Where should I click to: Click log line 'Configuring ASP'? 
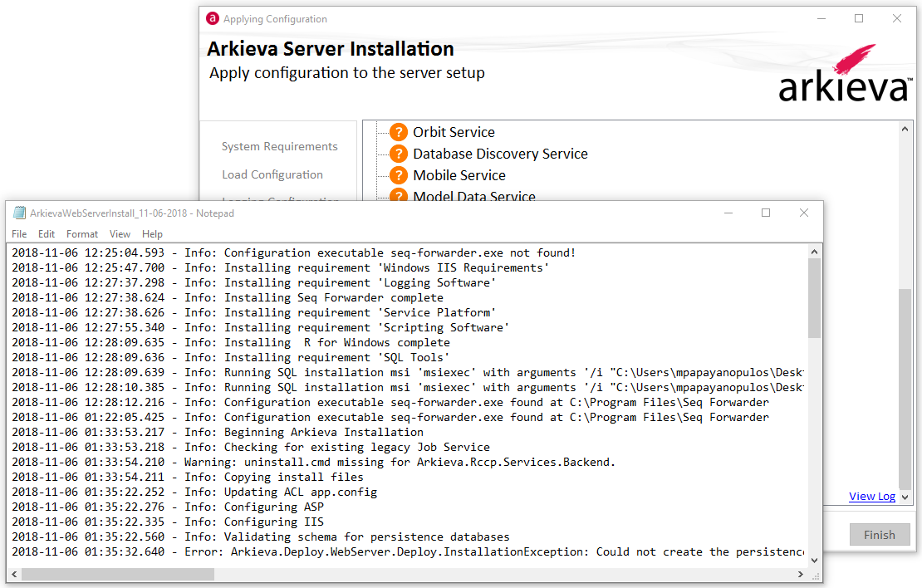pos(168,507)
